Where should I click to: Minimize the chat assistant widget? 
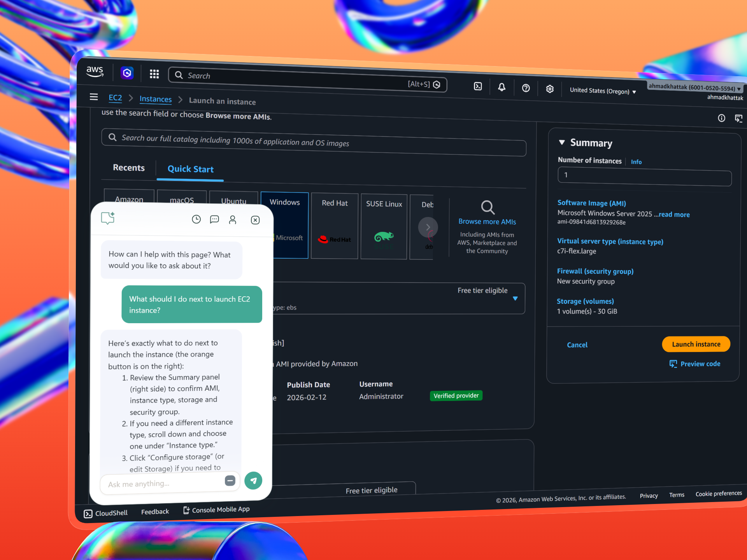[230, 481]
